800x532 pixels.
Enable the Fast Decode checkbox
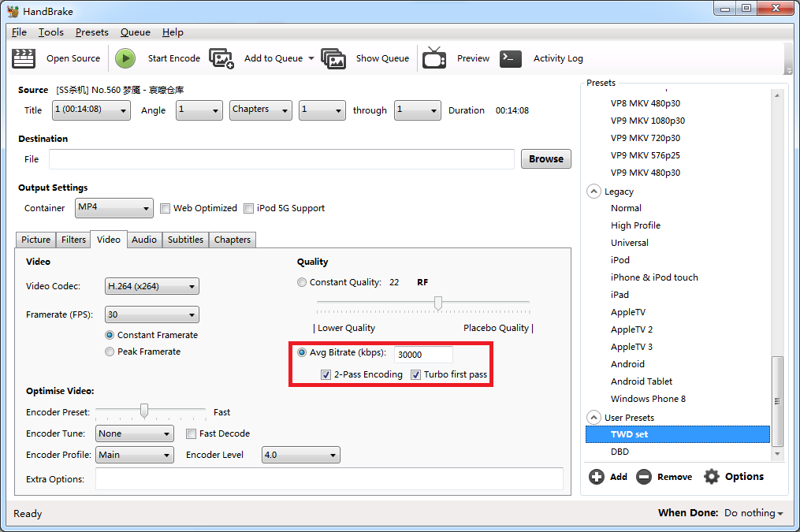click(191, 433)
